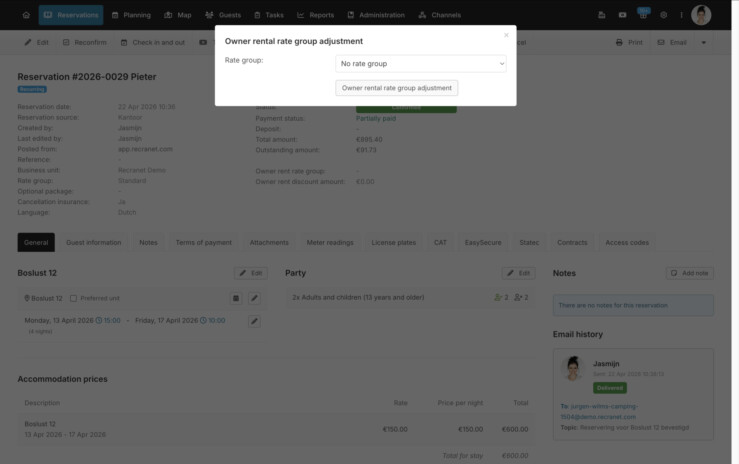The width and height of the screenshot is (739, 464).
Task: Click Check in and out
Action: pyautogui.click(x=153, y=42)
